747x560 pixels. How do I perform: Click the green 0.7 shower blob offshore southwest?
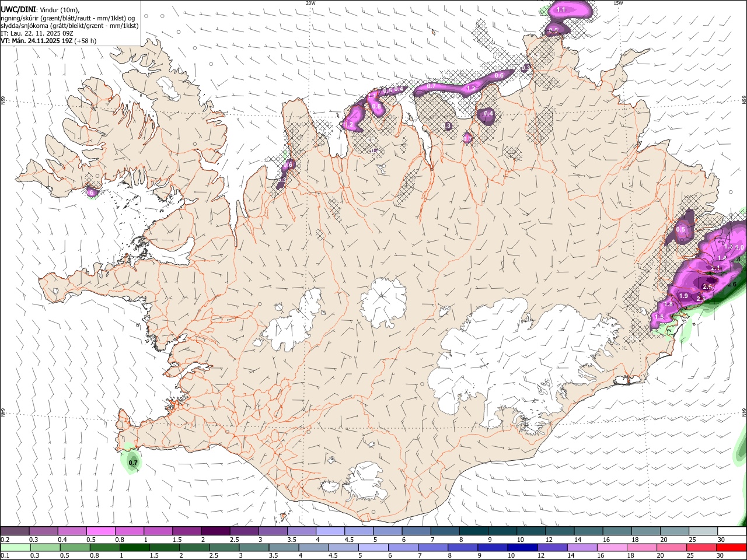point(132,459)
